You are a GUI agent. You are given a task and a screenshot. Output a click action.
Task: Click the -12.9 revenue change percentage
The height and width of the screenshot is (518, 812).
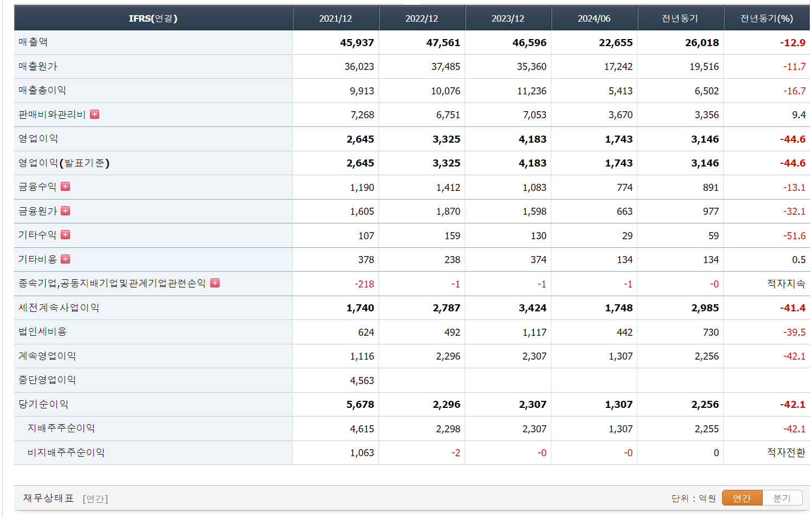[792, 43]
